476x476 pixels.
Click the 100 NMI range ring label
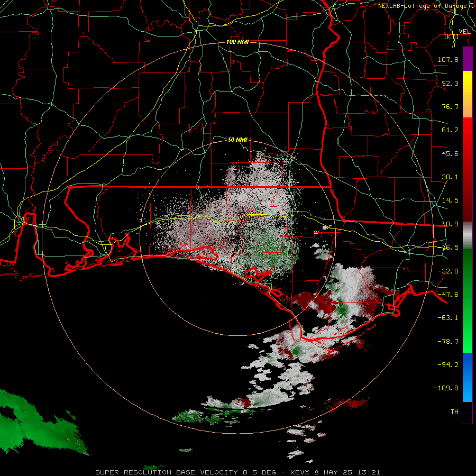point(237,42)
